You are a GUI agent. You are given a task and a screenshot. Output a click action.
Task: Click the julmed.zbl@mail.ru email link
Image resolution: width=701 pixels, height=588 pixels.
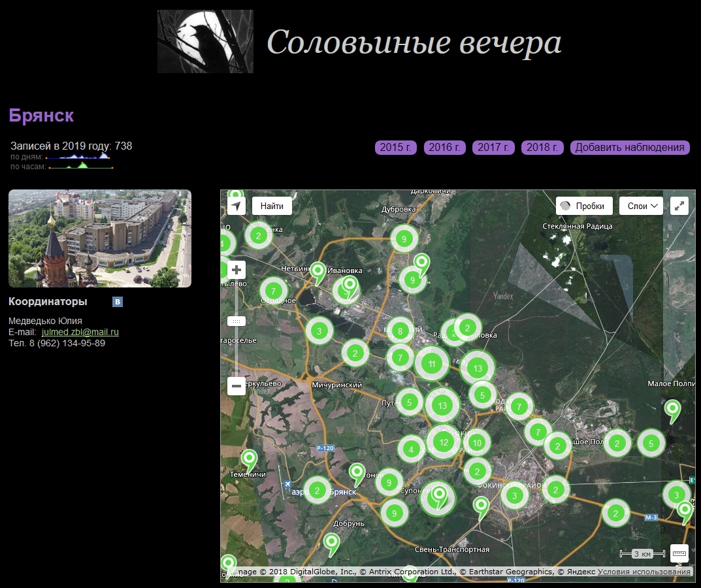coord(80,332)
